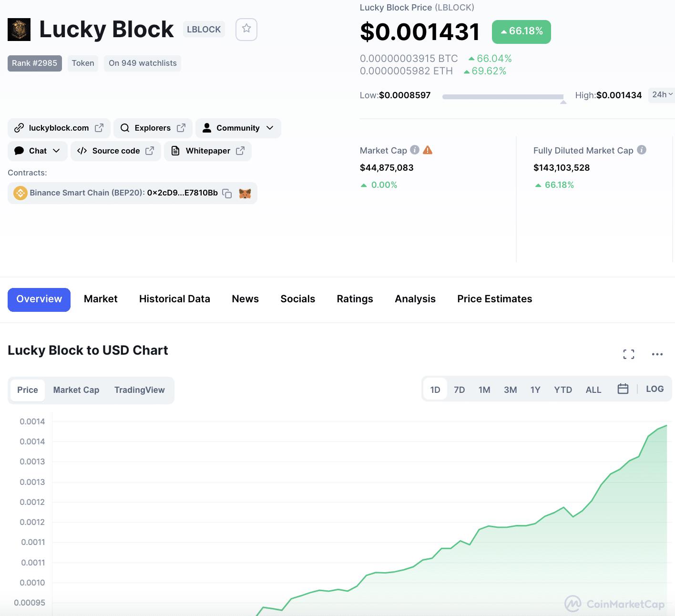Click the Community person icon
The width and height of the screenshot is (675, 616).
coord(207,128)
